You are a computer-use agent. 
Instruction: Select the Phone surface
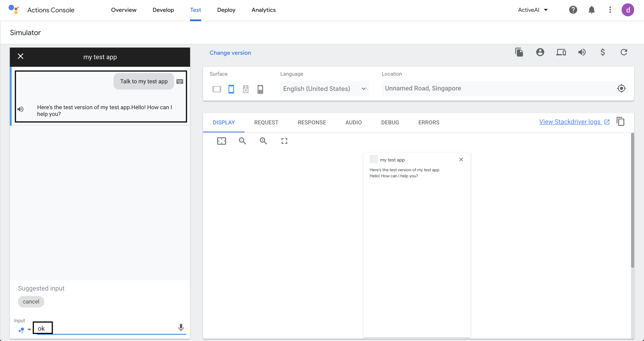tap(231, 89)
